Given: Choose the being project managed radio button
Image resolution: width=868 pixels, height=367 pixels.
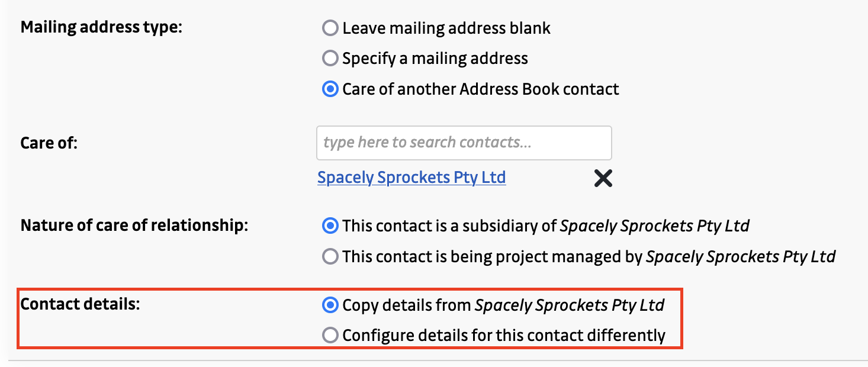Looking at the screenshot, I should (330, 256).
